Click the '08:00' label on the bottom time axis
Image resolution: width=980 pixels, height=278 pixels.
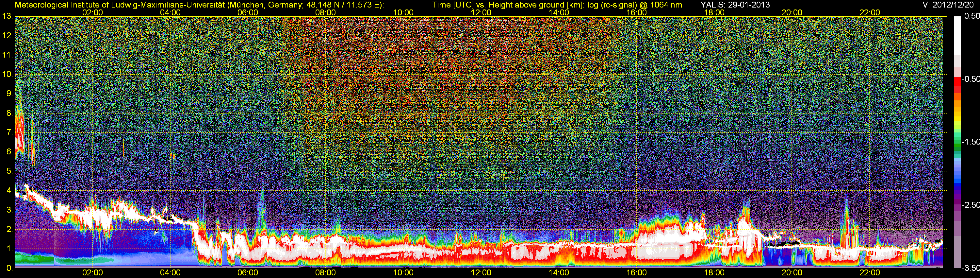(x=326, y=273)
